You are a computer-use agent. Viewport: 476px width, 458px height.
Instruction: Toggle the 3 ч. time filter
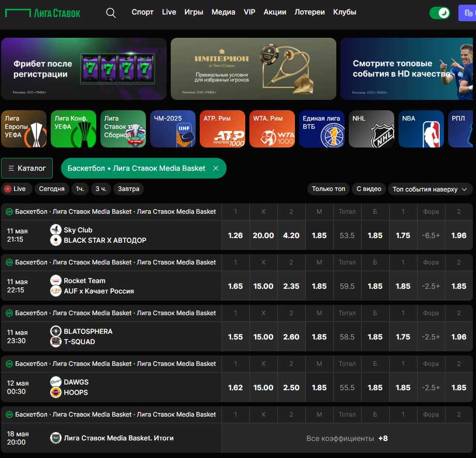tap(101, 189)
